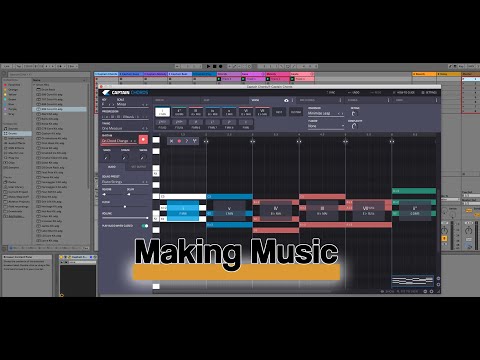
Task: Click the Delay slider handle
Action: coord(129,194)
